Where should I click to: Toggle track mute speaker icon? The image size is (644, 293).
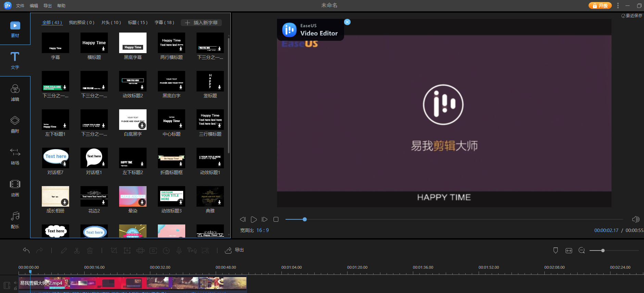click(x=15, y=283)
